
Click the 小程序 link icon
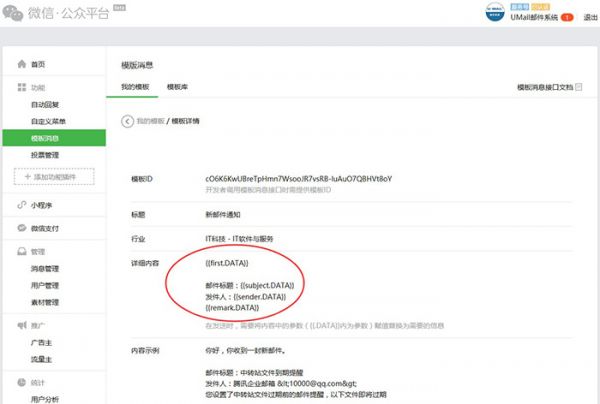pyautogui.click(x=22, y=205)
